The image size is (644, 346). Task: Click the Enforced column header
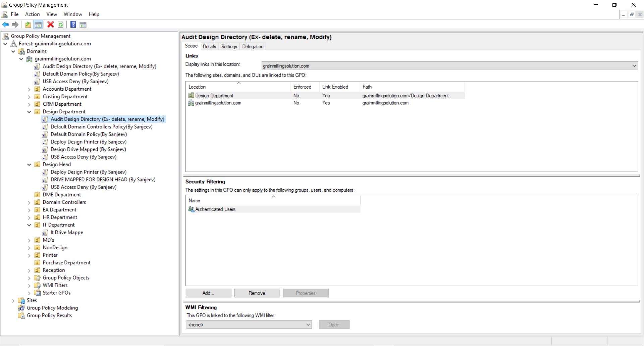tap(305, 87)
